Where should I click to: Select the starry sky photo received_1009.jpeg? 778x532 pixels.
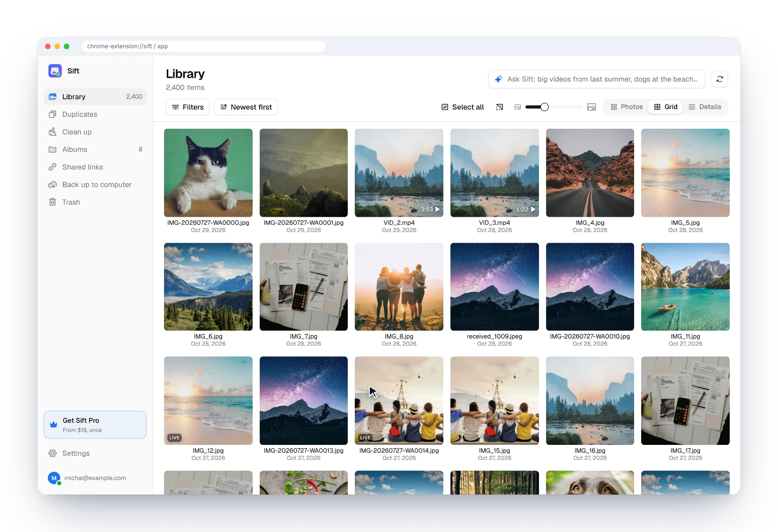click(x=494, y=287)
